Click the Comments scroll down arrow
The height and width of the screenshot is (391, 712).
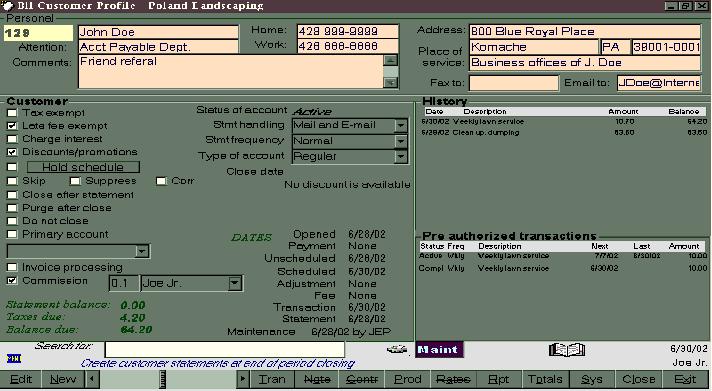pos(391,82)
